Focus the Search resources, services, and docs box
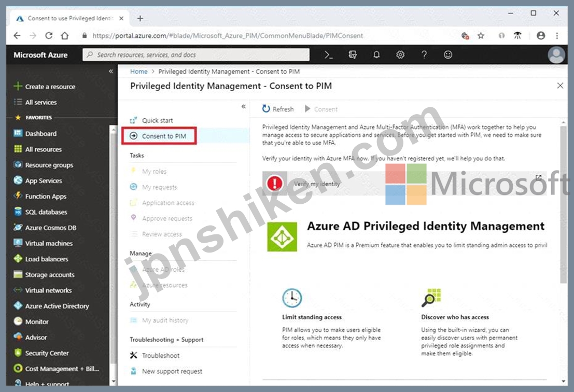 tap(196, 55)
